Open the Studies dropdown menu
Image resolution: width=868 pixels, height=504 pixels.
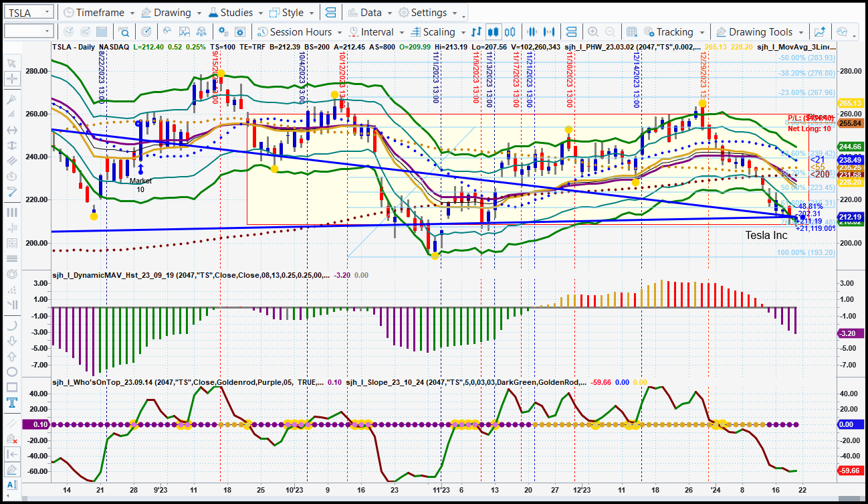pos(237,13)
